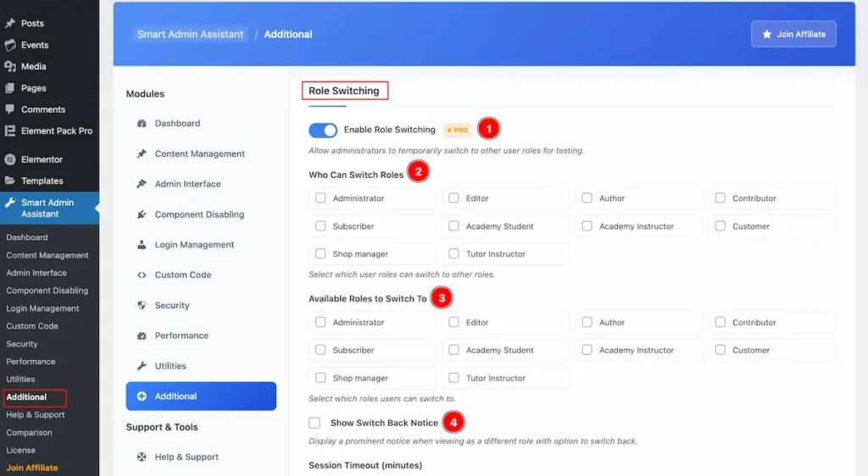This screenshot has width=868, height=476.
Task: Open Security in the Modules list
Action: (x=201, y=305)
